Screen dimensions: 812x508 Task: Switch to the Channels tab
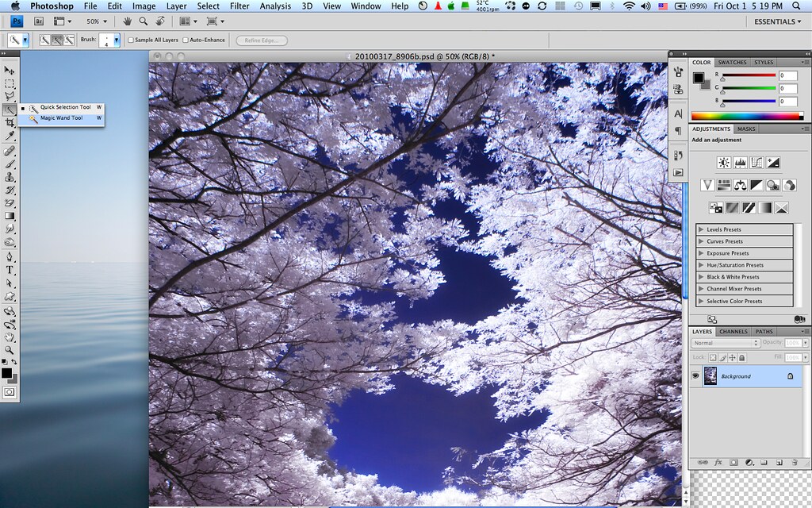click(733, 332)
